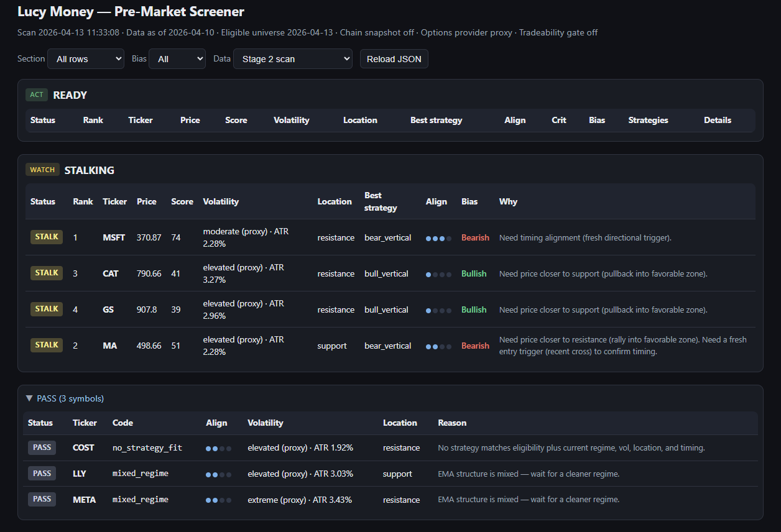Click the align dots in the GS row
This screenshot has width=781, height=532.
(x=438, y=310)
